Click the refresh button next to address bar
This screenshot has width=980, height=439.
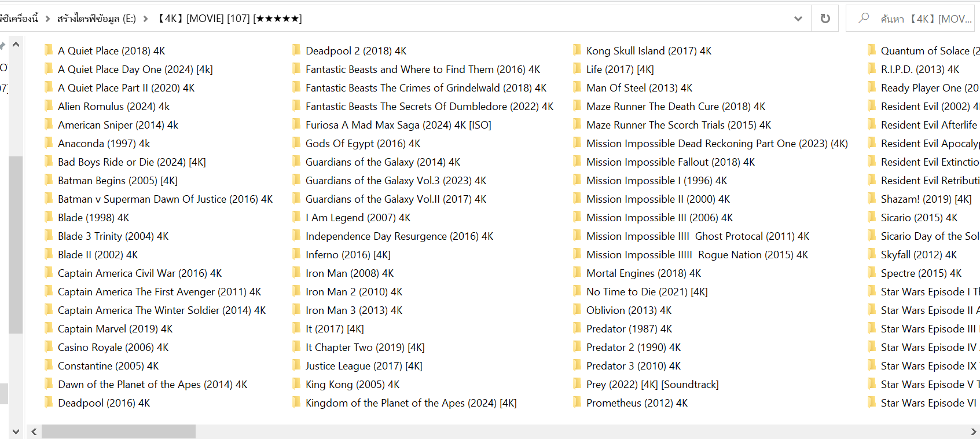pyautogui.click(x=825, y=19)
